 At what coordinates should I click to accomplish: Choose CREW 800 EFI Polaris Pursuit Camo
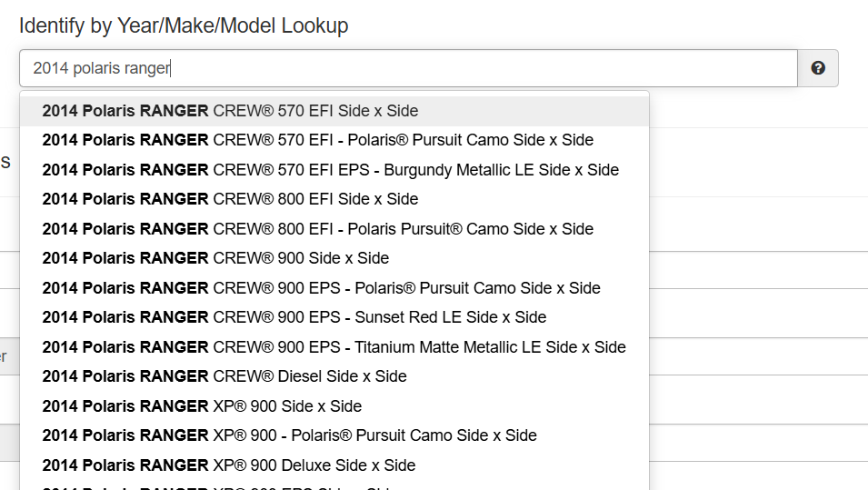pyautogui.click(x=317, y=229)
